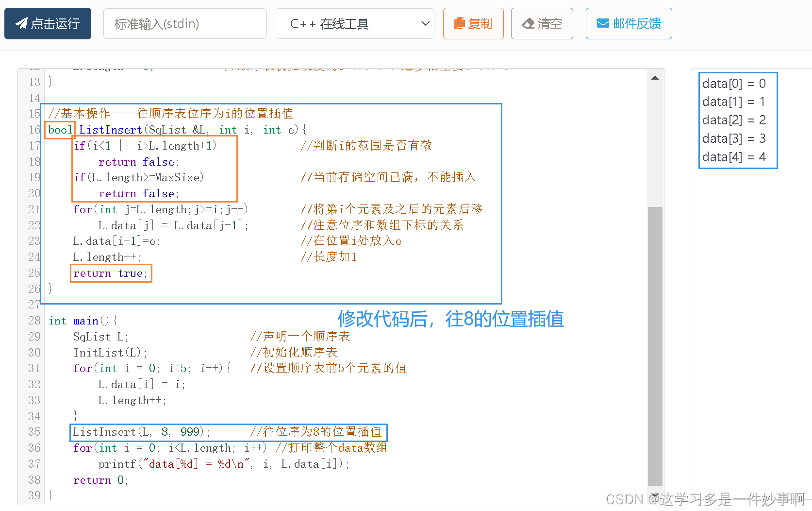Click the comment //判断i的范围是否有效

pos(366,145)
